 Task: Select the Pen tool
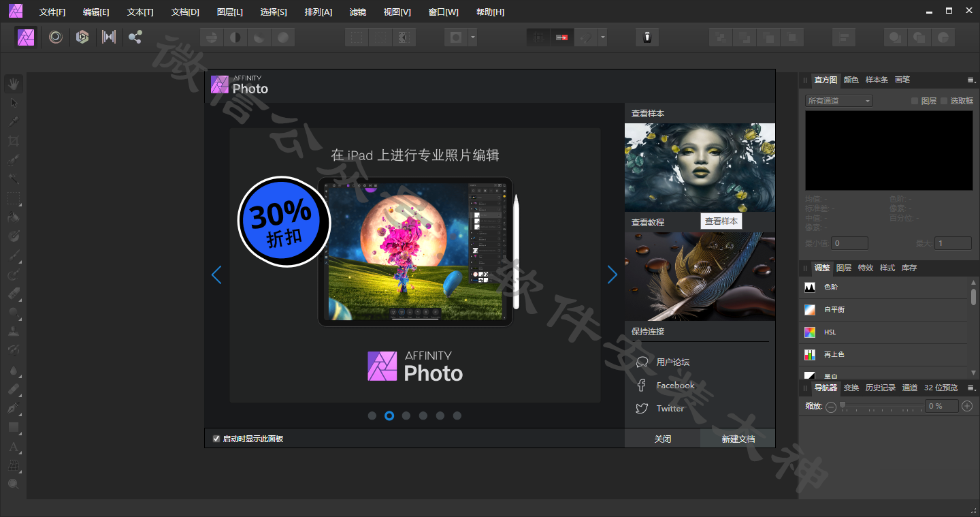click(x=14, y=408)
